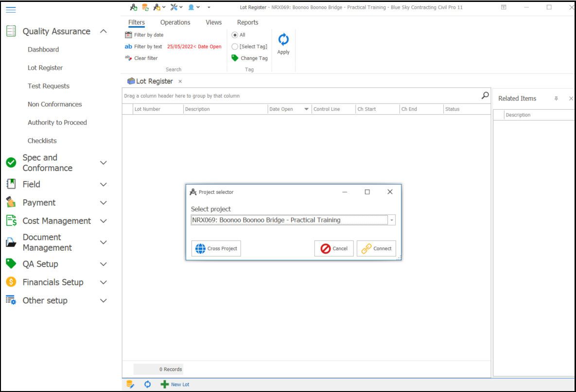Click the search magnifier in the grid

pyautogui.click(x=485, y=96)
